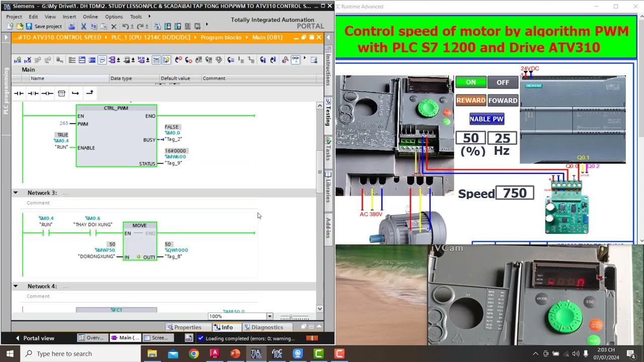Open the Mail app from taskbar
This screenshot has width=644, height=362.
pyautogui.click(x=173, y=353)
